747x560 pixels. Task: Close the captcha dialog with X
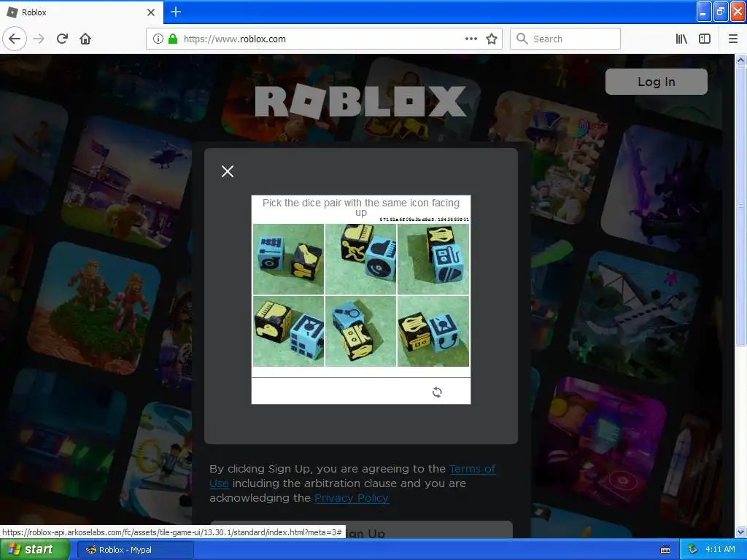(x=228, y=171)
